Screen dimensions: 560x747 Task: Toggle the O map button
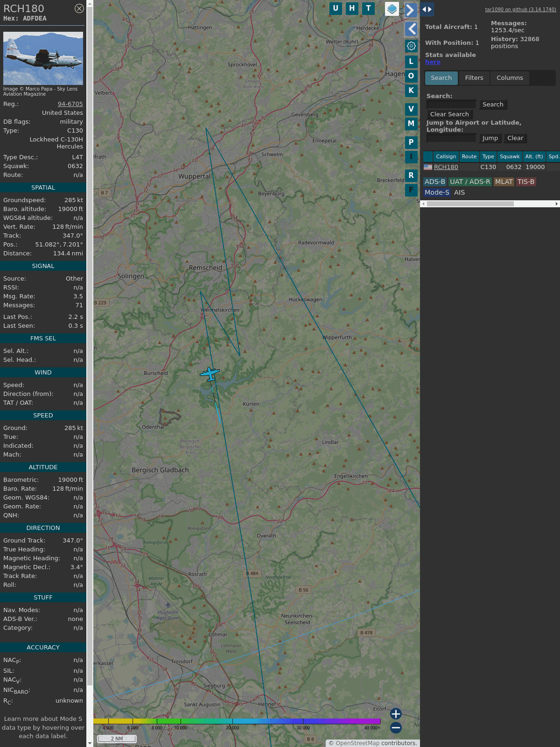[411, 76]
